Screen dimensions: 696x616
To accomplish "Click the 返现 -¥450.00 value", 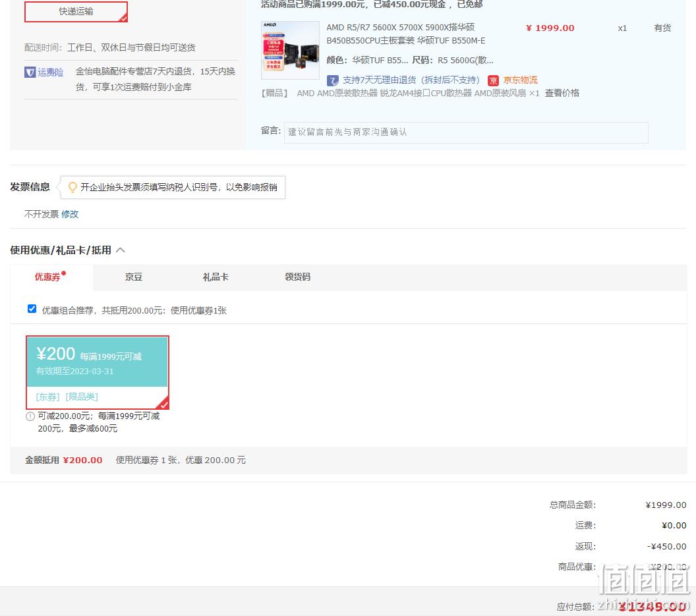I will (667, 546).
